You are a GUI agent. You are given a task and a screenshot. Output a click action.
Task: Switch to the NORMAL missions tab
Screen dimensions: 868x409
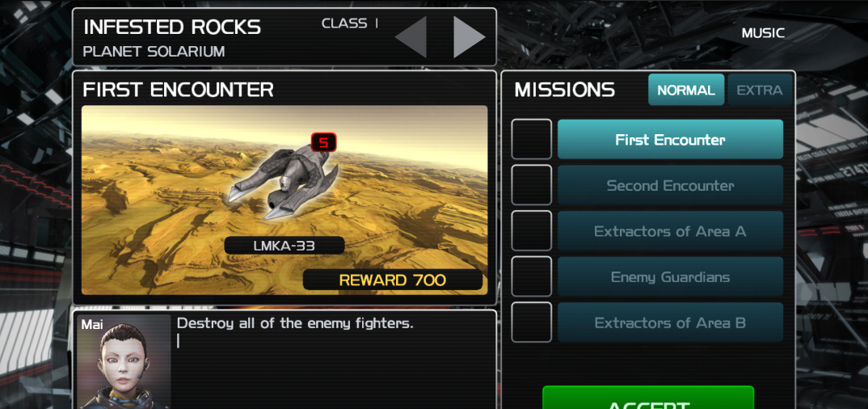click(686, 90)
